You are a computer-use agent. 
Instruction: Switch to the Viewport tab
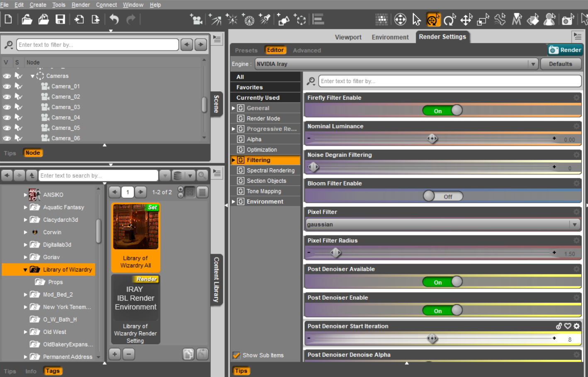click(348, 37)
